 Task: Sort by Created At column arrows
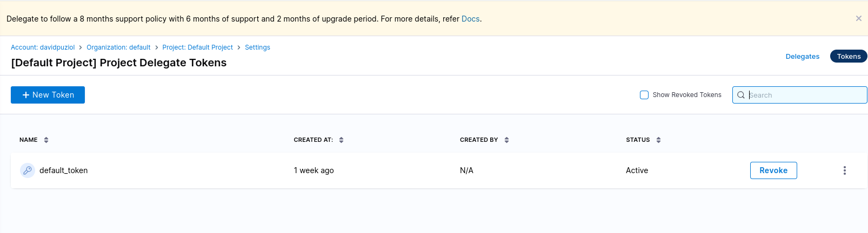pos(341,140)
